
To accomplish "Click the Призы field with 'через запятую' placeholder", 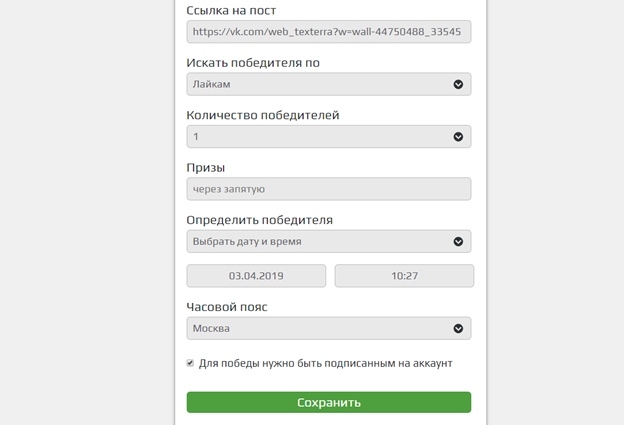I will (329, 189).
